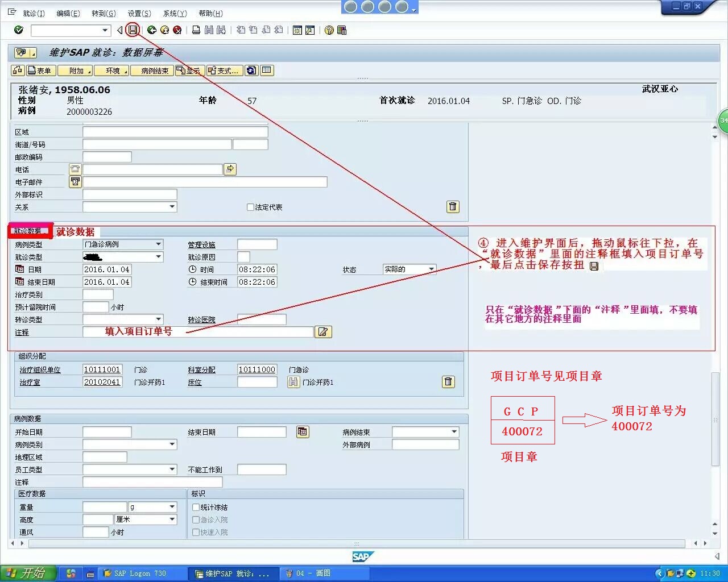The height and width of the screenshot is (582, 728).
Task: Toggle the 统计冻结 checkbox
Action: (x=196, y=507)
